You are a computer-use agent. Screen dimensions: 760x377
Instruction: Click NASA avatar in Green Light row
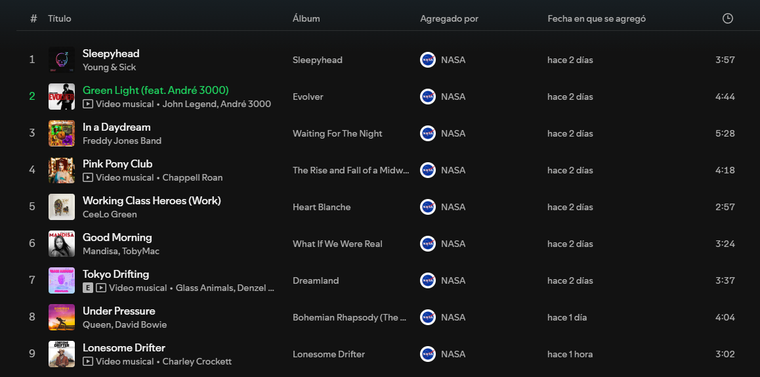point(428,96)
